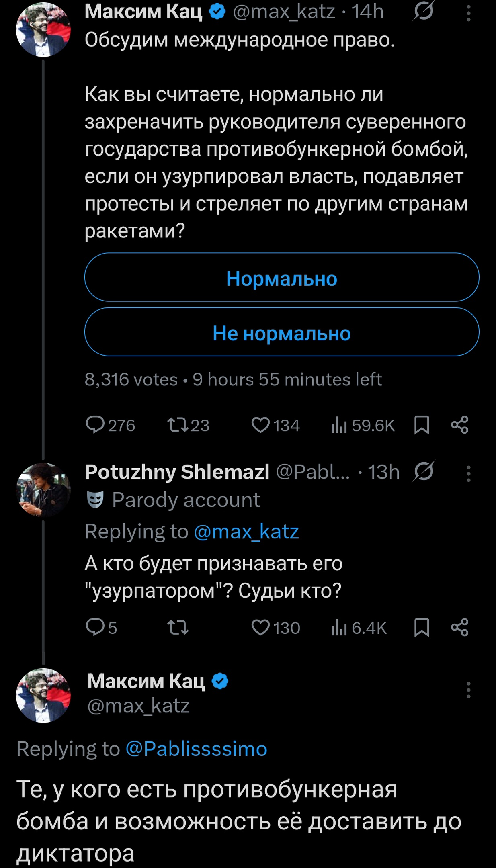Bookmark the international law poll tweet
This screenshot has height=868, width=496.
tap(422, 425)
